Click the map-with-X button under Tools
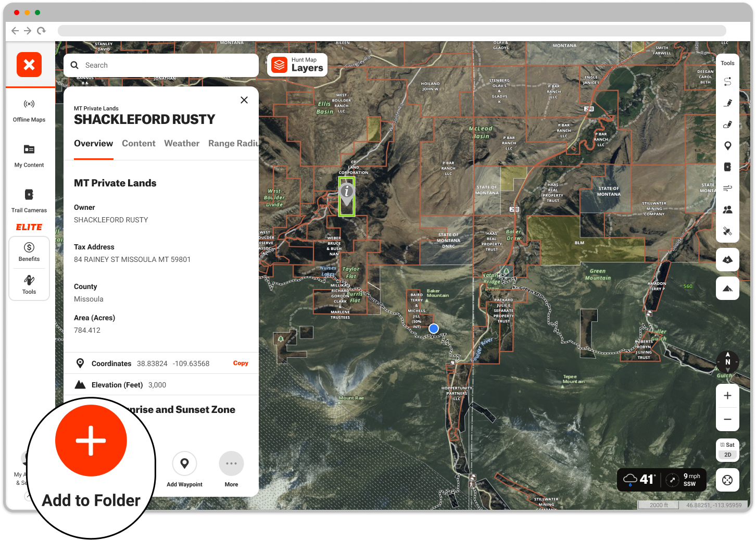 tap(727, 259)
